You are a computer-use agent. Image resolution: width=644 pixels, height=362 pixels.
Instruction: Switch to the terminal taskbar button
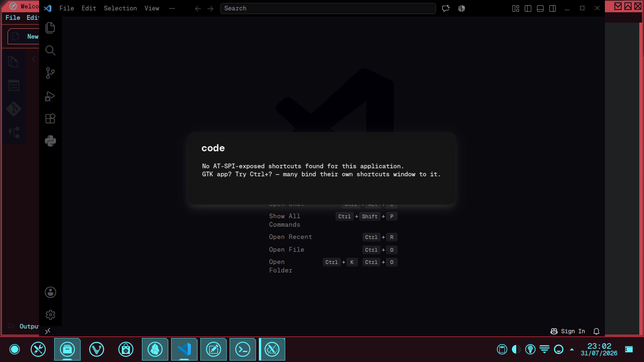tap(243, 349)
